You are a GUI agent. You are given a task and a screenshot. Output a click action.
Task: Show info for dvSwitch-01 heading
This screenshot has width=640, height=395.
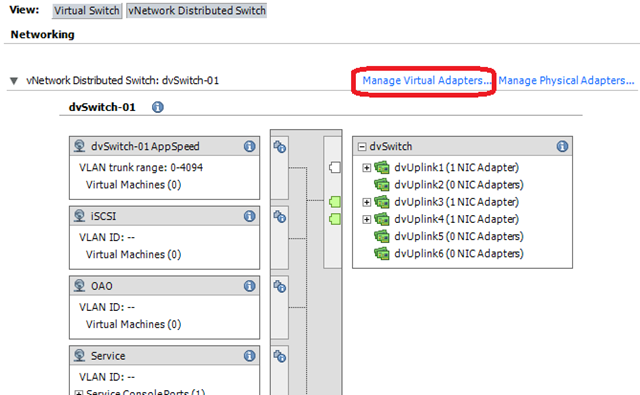[x=158, y=107]
